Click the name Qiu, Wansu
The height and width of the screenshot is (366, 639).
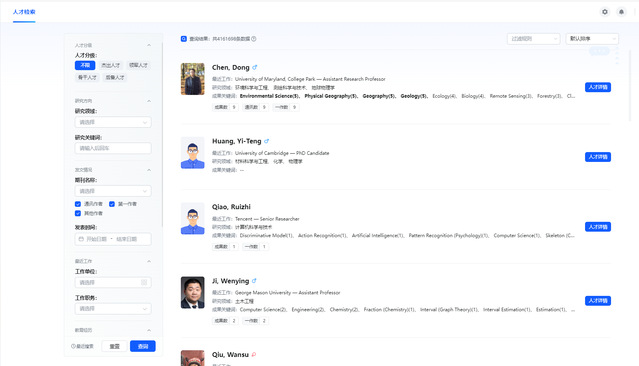230,355
